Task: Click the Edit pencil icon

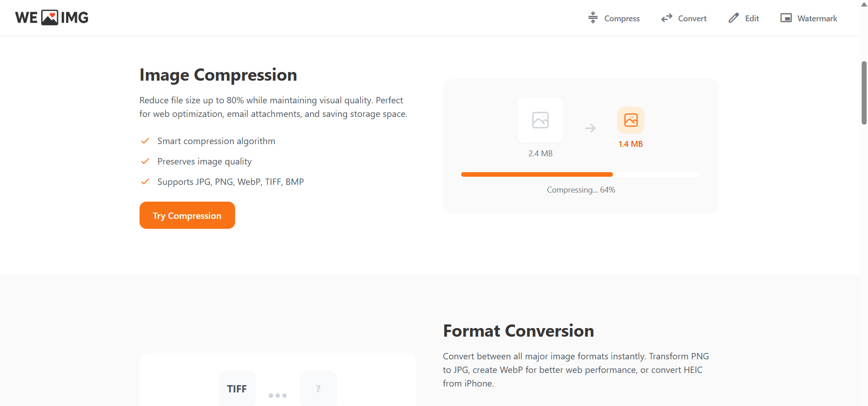Action: [x=733, y=18]
